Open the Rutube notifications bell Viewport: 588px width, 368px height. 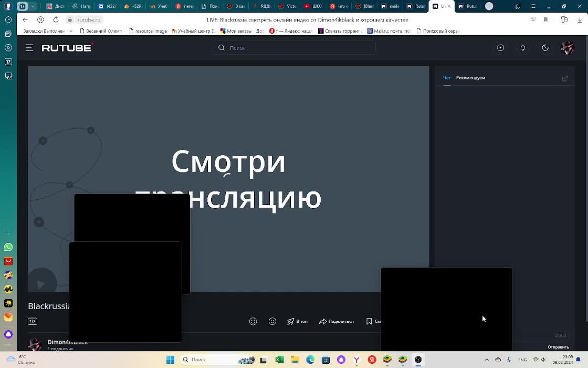tap(523, 48)
